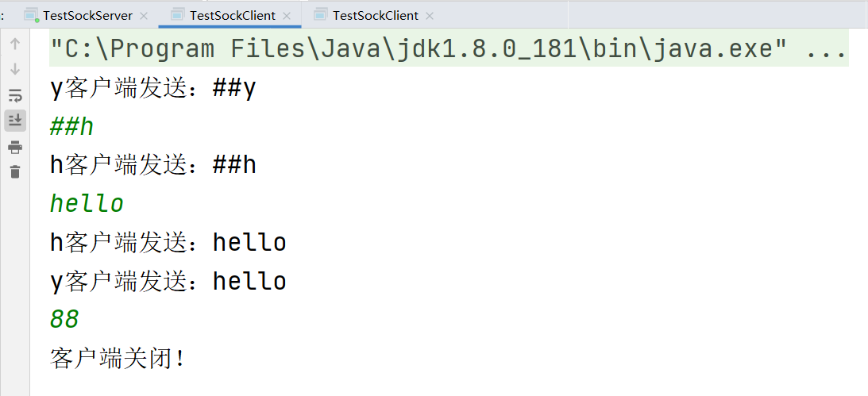Toggle Scroll to End button
868x396 pixels.
pos(15,121)
